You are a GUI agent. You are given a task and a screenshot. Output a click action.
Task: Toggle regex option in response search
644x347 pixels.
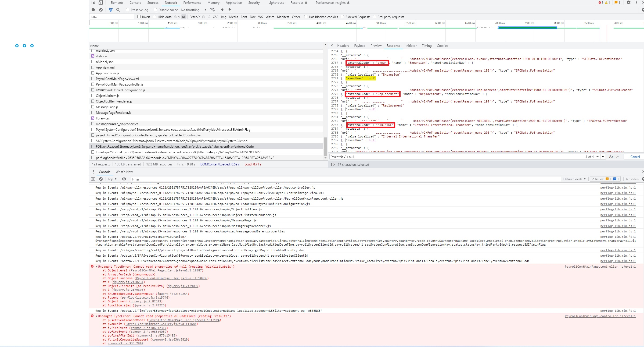point(618,157)
